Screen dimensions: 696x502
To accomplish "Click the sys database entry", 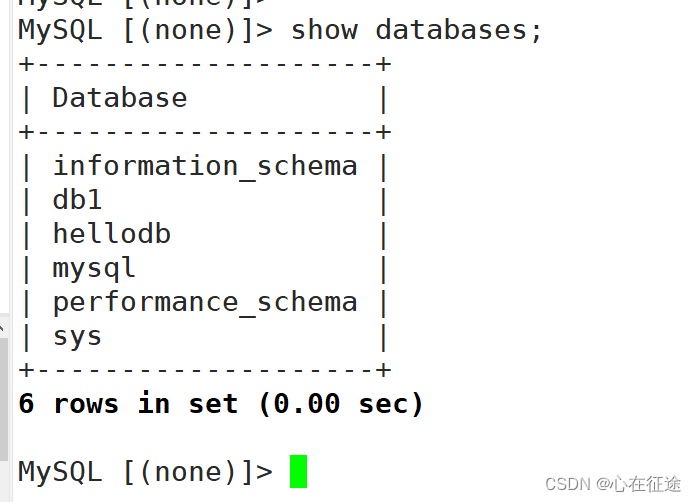I will [x=77, y=336].
